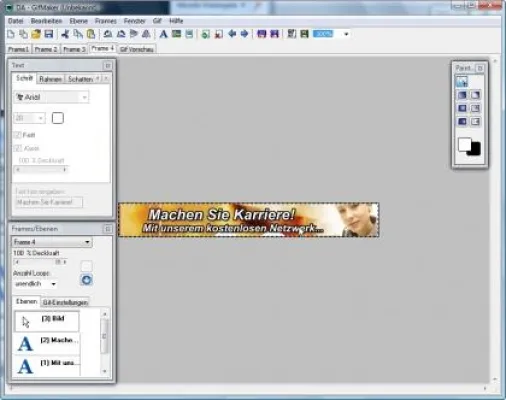506x400 pixels.
Task: Open the Gif menu
Action: coord(157,21)
